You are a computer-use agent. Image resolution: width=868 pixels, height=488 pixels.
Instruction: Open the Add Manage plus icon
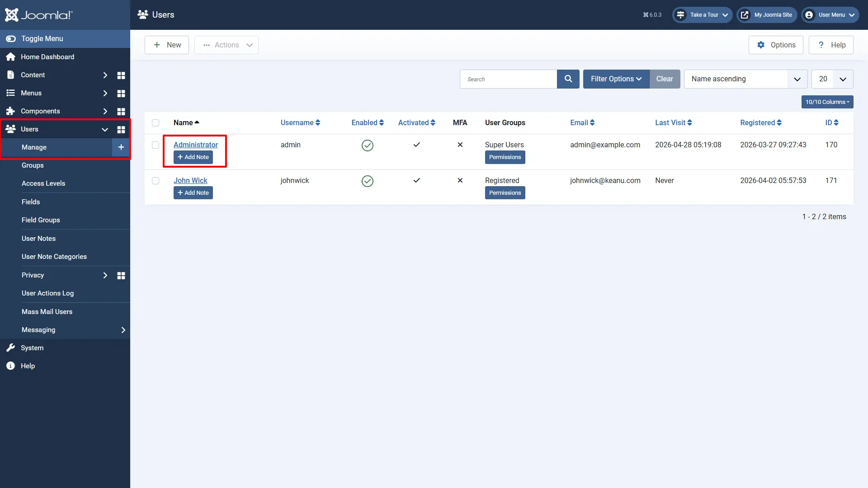click(x=121, y=147)
